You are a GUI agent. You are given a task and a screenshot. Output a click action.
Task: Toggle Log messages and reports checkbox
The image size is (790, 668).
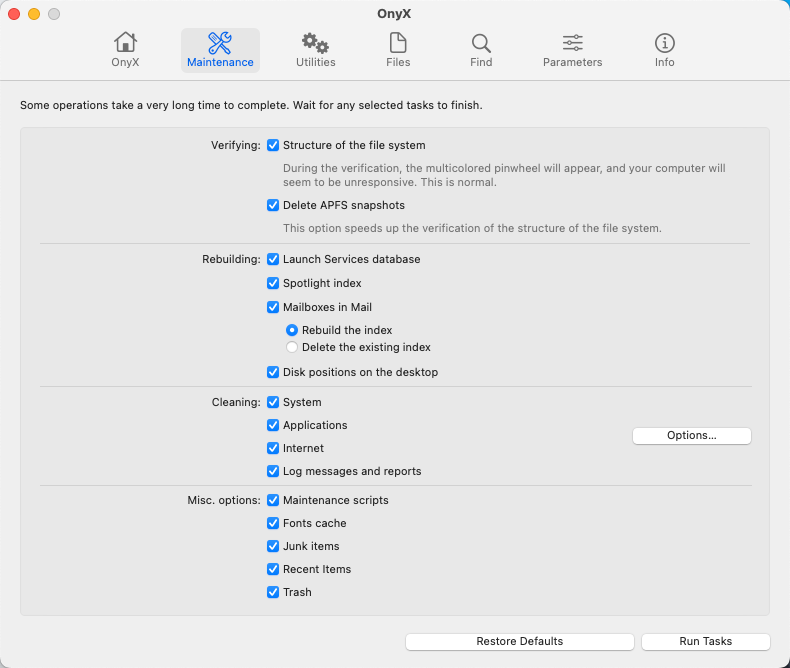tap(273, 471)
